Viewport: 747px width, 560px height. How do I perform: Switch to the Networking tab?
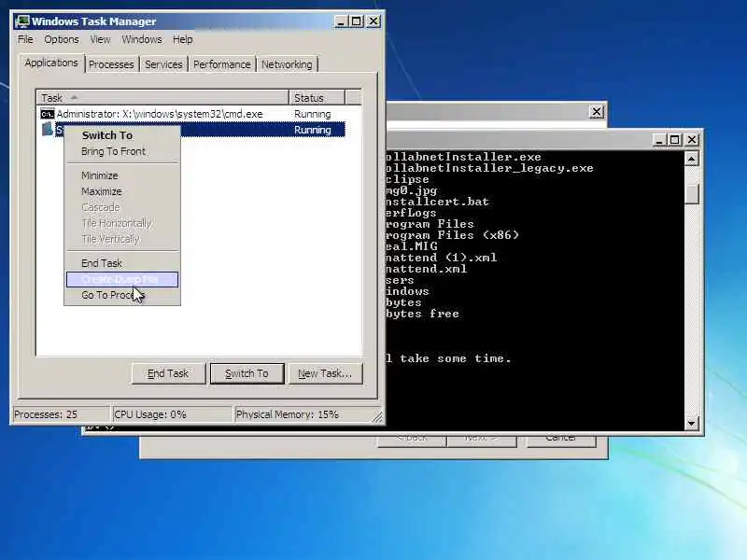click(287, 64)
